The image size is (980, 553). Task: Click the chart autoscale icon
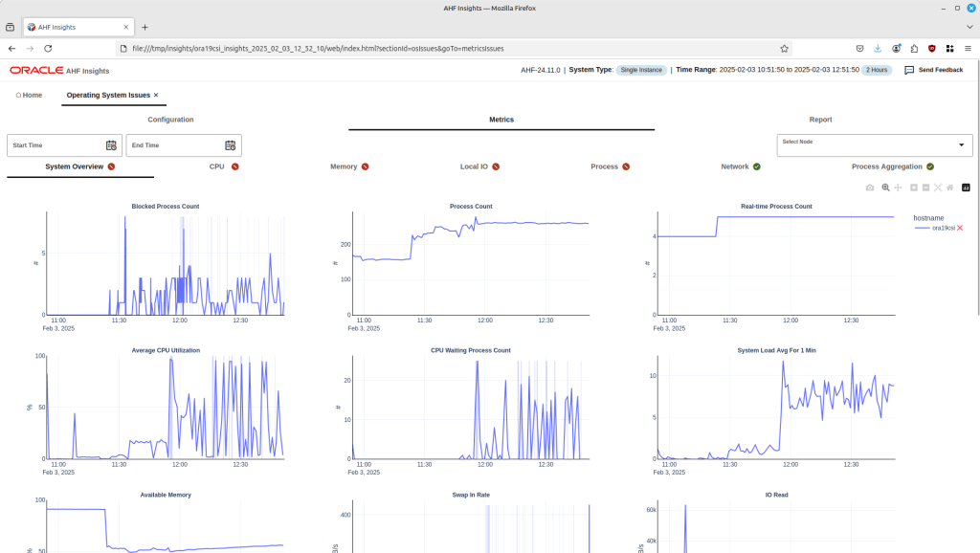938,188
